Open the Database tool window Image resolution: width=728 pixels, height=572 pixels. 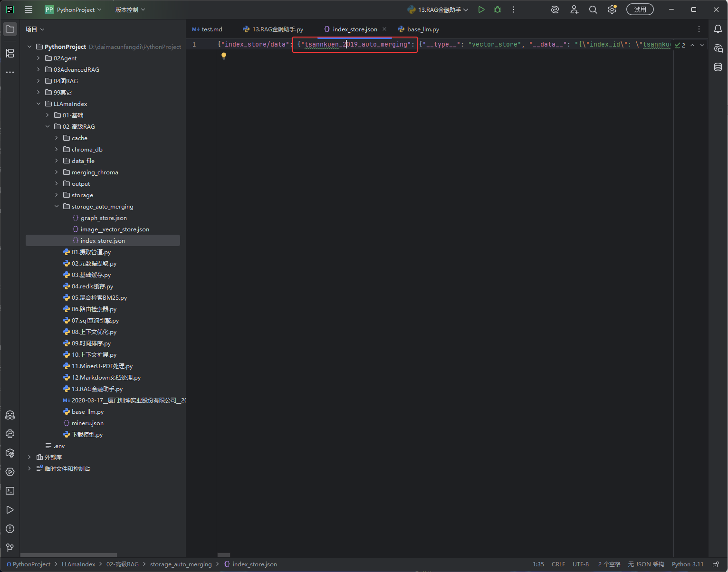tap(718, 67)
